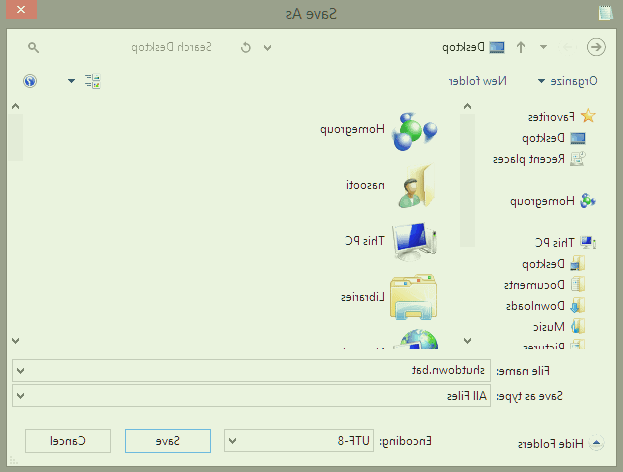Click the Save button

tap(167, 440)
